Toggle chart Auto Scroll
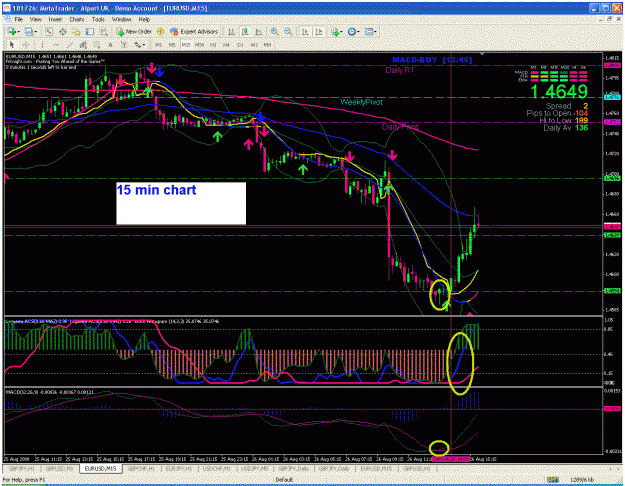 click(x=305, y=32)
